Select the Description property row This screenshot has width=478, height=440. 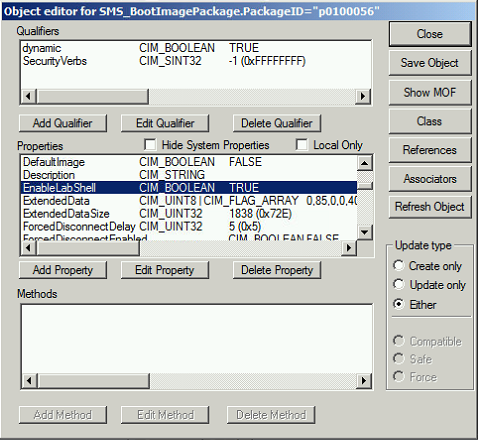pyautogui.click(x=189, y=175)
